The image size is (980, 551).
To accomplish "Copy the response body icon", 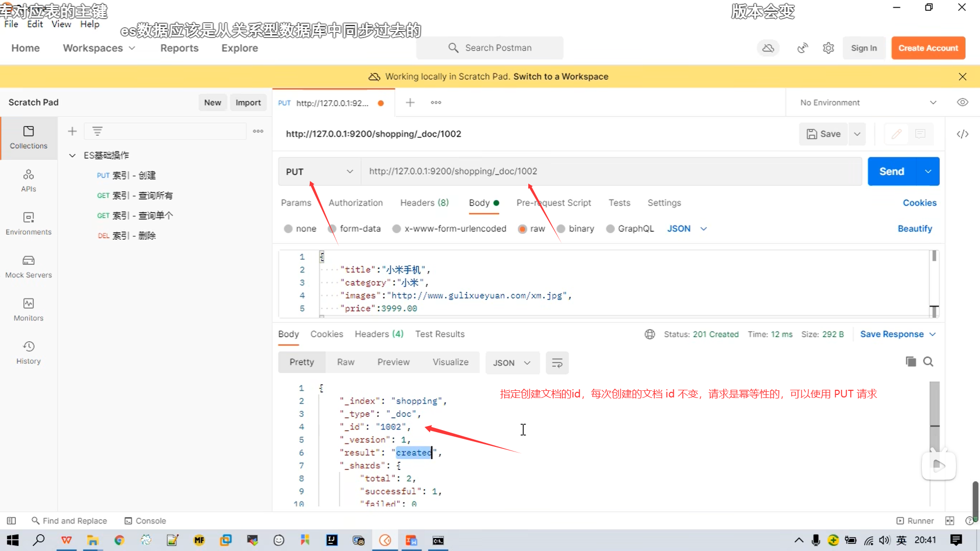I will pyautogui.click(x=910, y=362).
